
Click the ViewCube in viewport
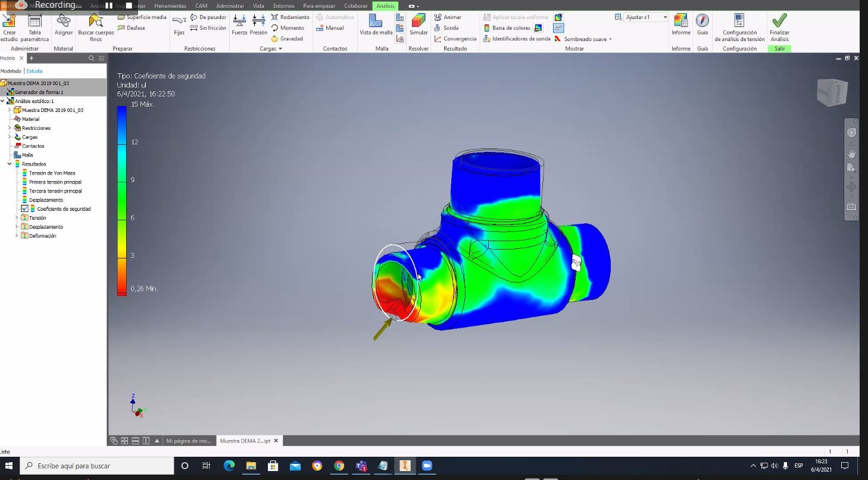click(x=832, y=92)
